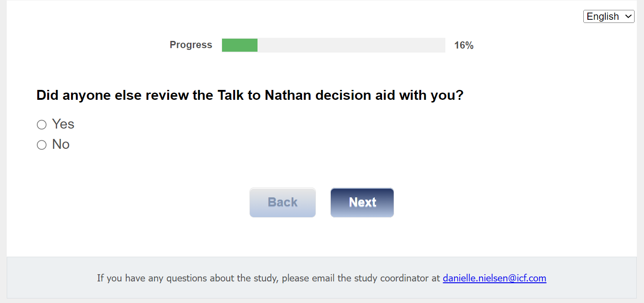
Task: Select the No radio button
Action: click(42, 145)
